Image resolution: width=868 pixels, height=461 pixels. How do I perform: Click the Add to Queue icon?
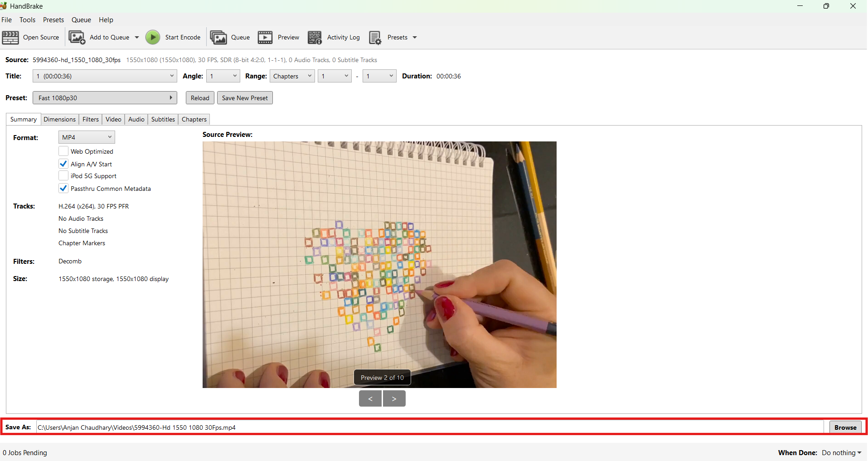point(77,38)
